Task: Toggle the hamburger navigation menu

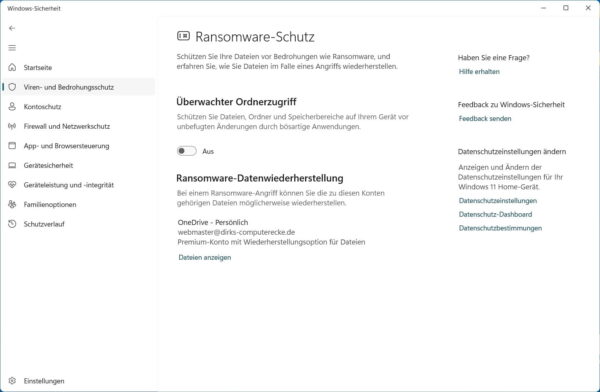Action: tap(12, 48)
